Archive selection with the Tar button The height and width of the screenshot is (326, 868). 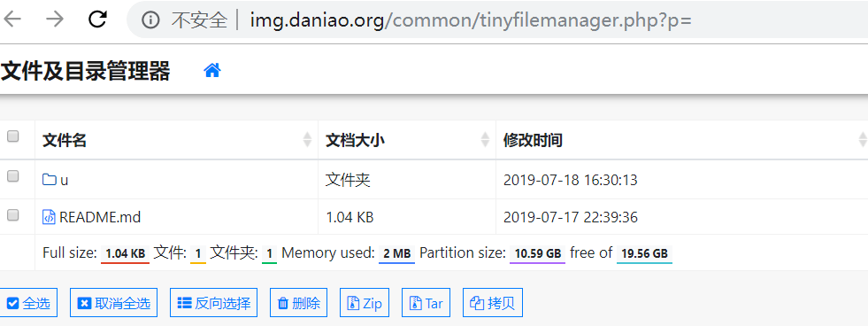point(426,303)
